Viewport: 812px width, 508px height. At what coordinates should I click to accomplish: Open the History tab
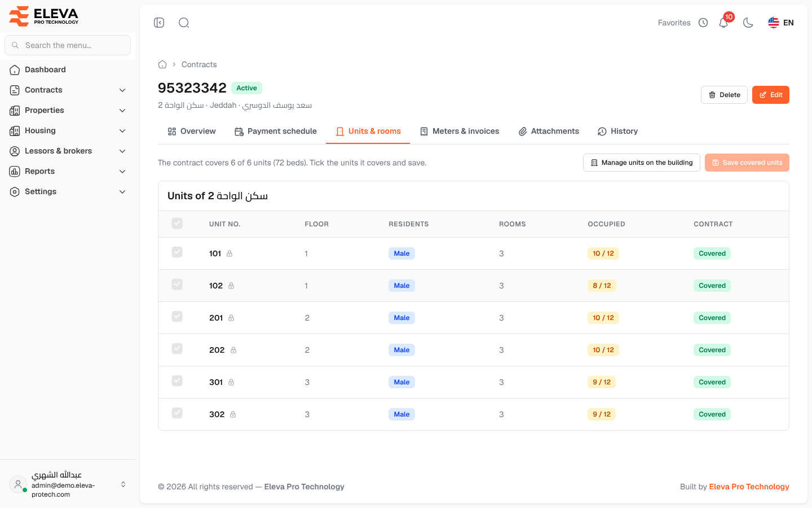click(617, 131)
